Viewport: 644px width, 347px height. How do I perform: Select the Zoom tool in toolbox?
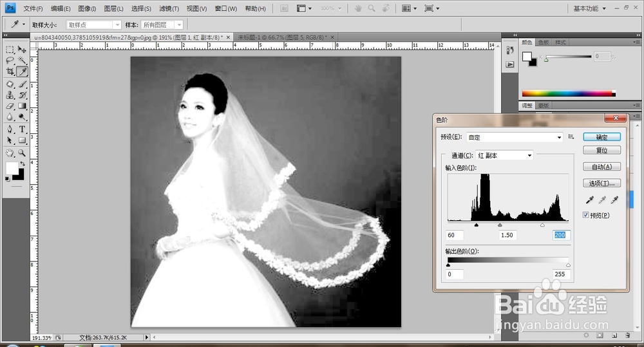(x=22, y=153)
